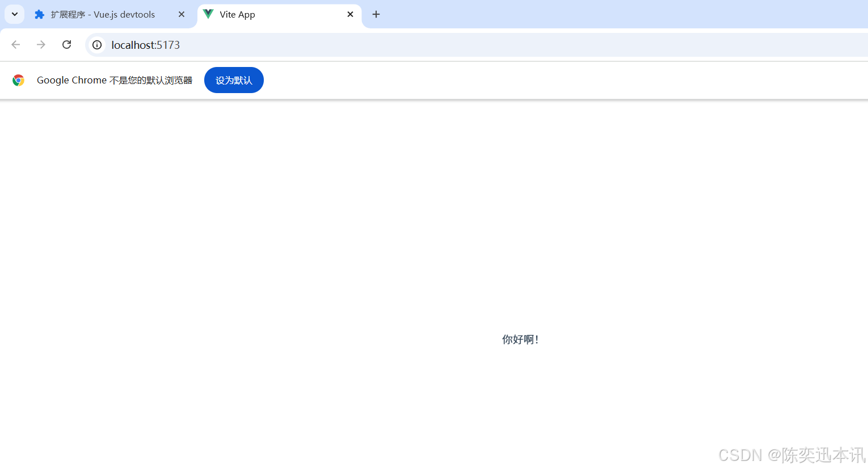The image size is (868, 470).
Task: Focus the localhost:5173 address bar
Action: tap(477, 45)
